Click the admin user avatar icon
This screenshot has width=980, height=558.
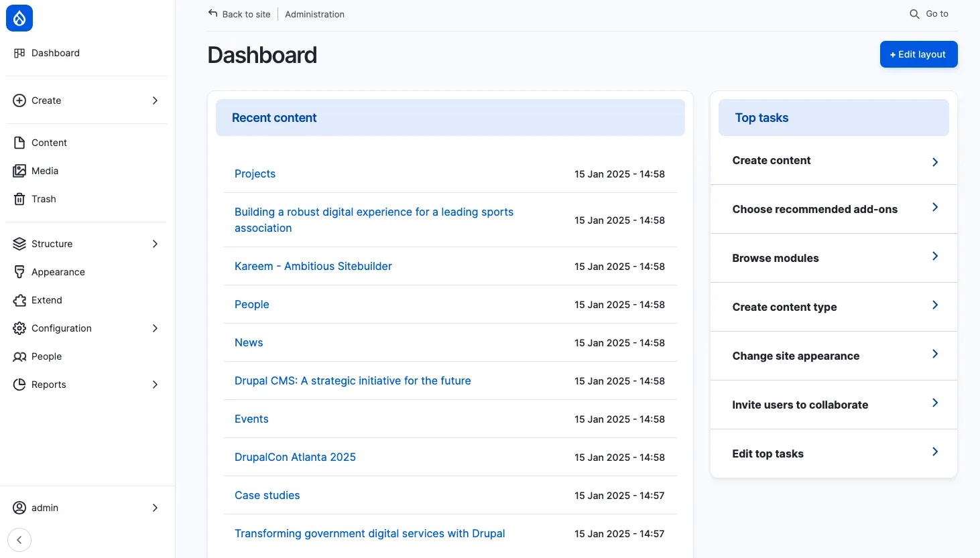point(19,508)
